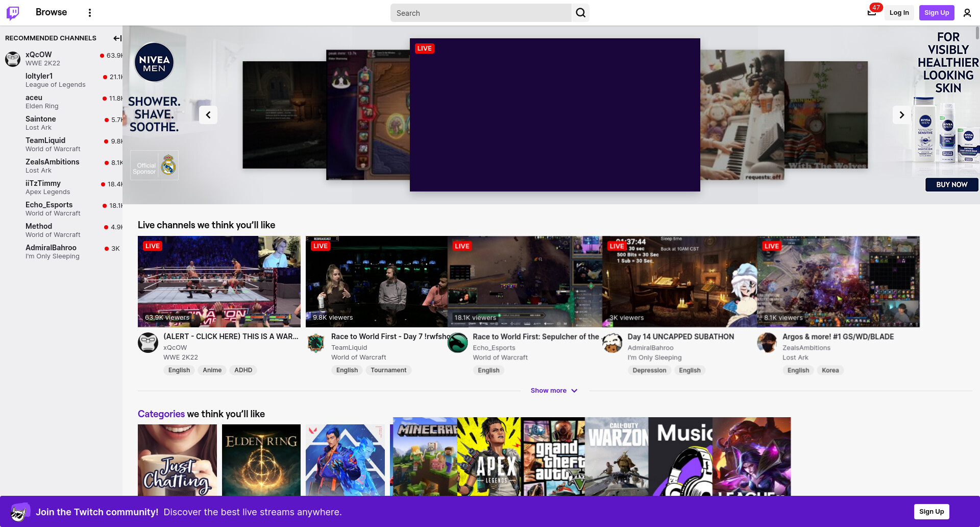Click in the Search input field

pyautogui.click(x=481, y=13)
